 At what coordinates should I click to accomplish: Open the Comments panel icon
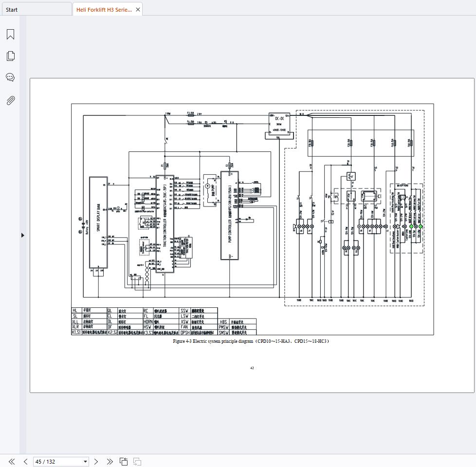(10, 77)
